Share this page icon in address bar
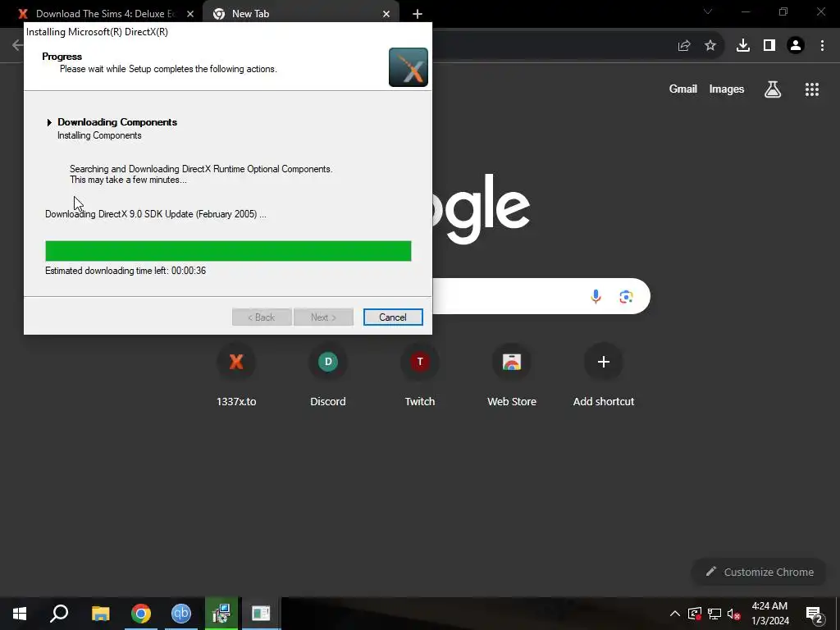This screenshot has width=840, height=630. point(684,46)
